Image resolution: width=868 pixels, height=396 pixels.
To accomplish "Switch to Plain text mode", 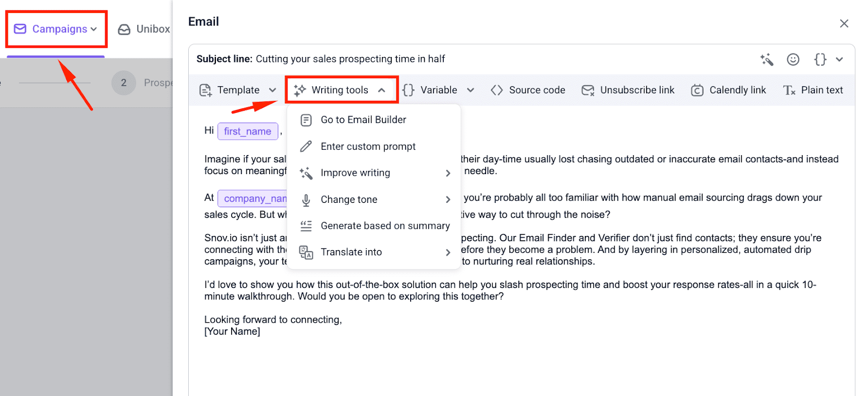I will click(x=813, y=90).
